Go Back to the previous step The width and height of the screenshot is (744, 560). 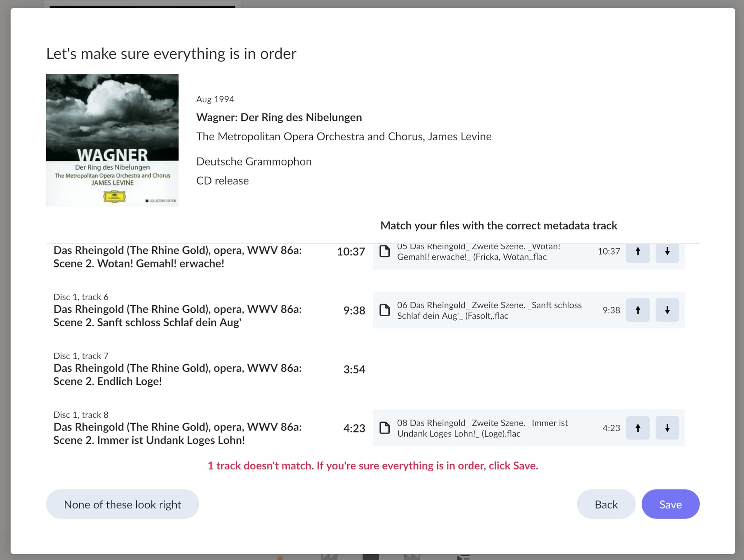click(606, 504)
